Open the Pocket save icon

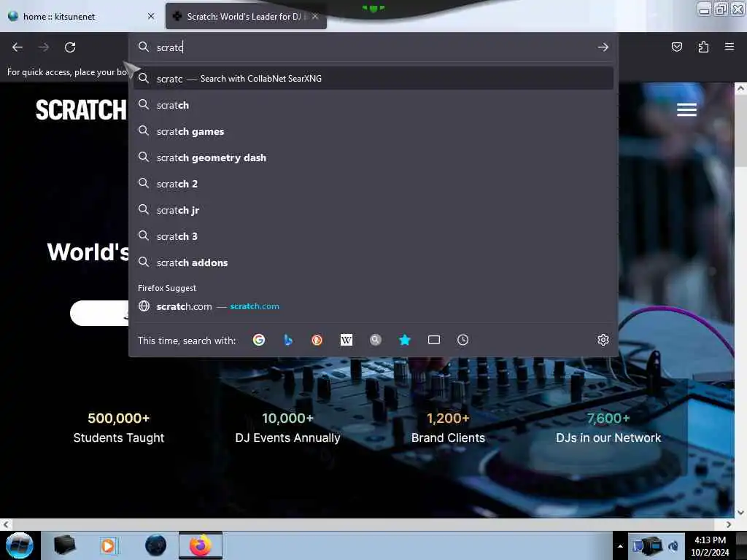(676, 47)
